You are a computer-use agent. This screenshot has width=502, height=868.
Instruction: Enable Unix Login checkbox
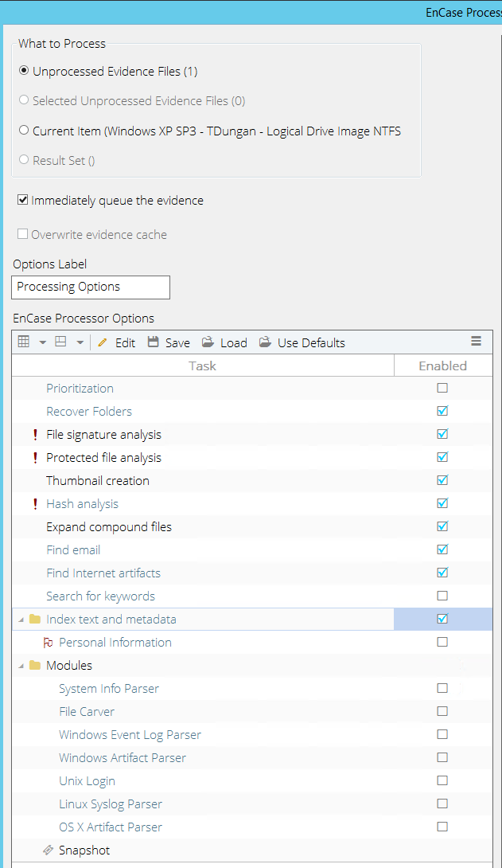[x=442, y=780]
